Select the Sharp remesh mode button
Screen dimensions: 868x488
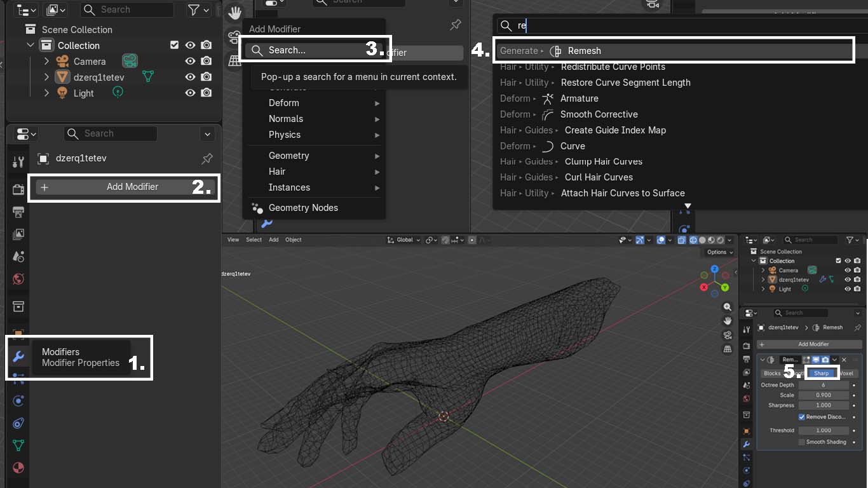(x=822, y=373)
